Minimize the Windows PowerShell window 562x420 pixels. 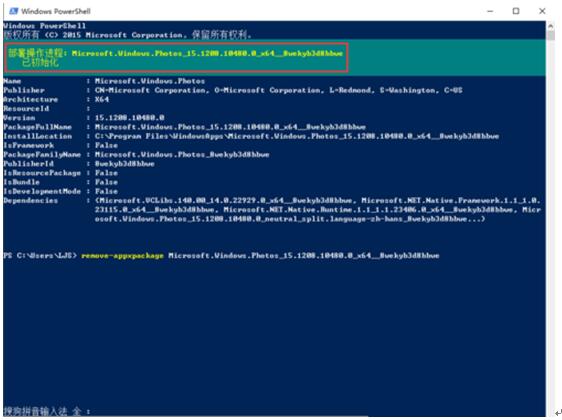click(490, 11)
